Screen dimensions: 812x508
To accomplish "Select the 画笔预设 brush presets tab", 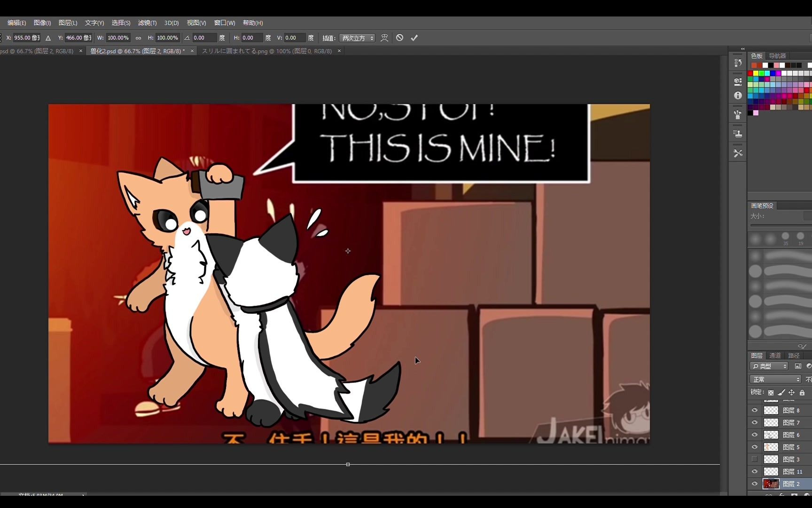I will coord(762,206).
